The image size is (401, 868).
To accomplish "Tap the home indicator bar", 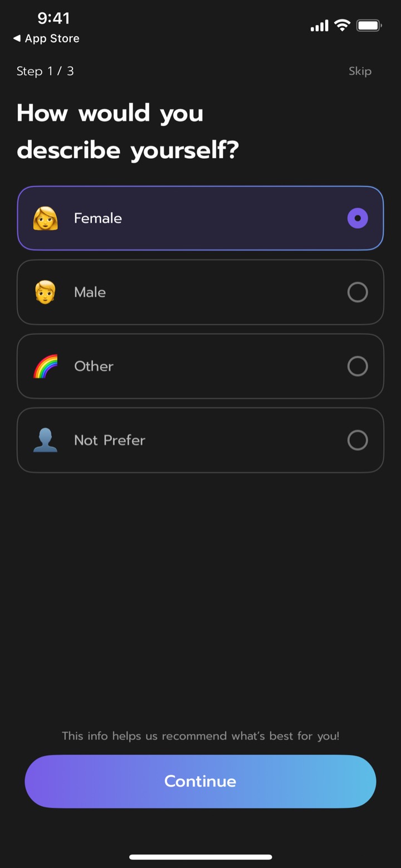I will 200,857.
